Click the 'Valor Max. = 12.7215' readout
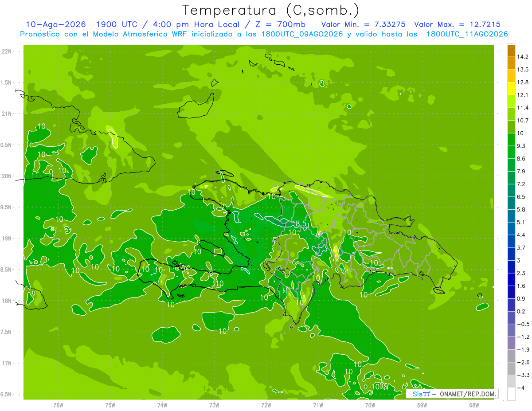Image resolution: width=532 pixels, height=411 pixels. (457, 24)
